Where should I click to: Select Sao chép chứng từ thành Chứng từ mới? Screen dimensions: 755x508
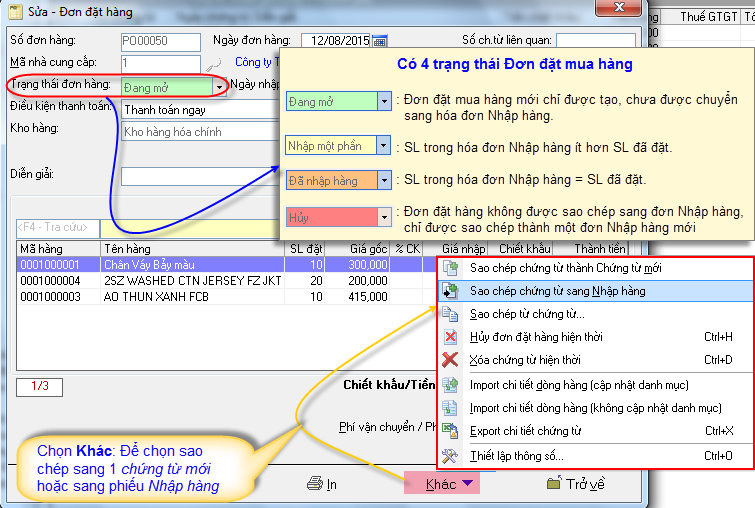[x=565, y=268]
